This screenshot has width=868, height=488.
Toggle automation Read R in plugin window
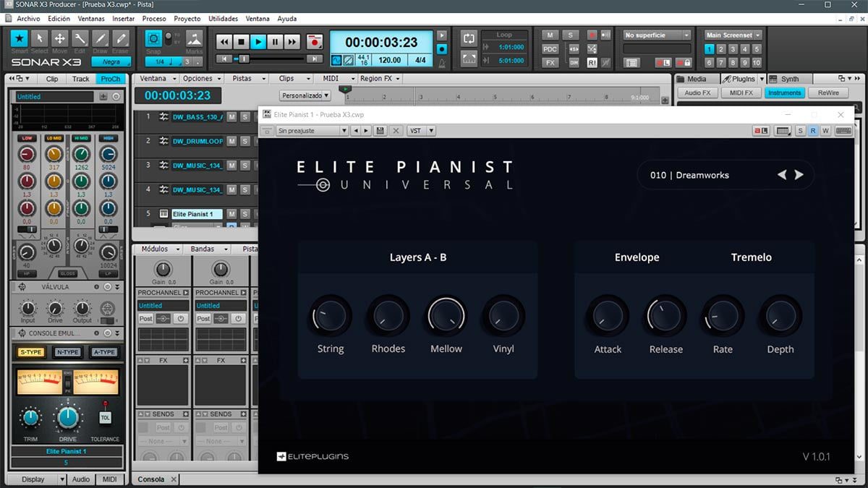pos(812,131)
